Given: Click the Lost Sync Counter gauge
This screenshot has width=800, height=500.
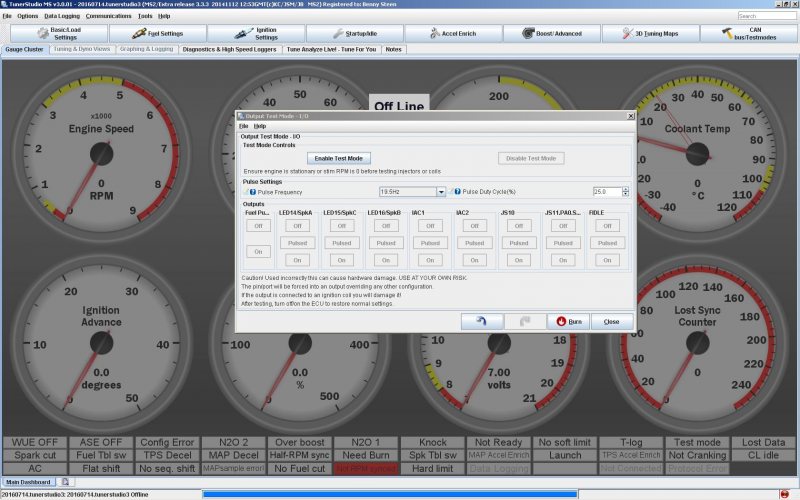Looking at the screenshot, I should [697, 343].
